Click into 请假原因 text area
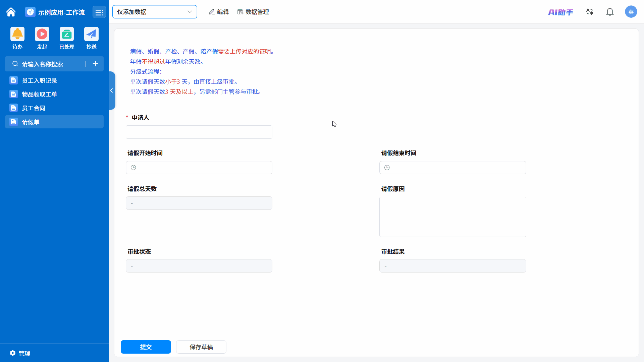Screen dimensions: 644x362 453,217
